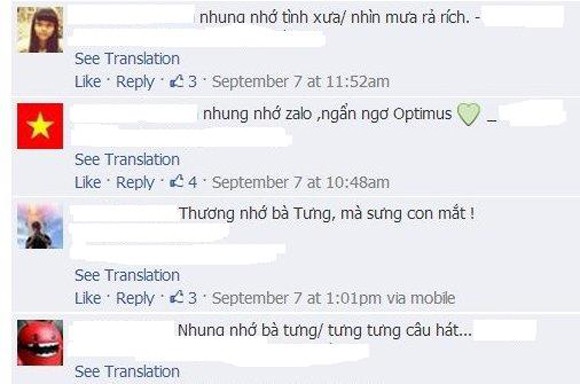Click thumbs-up count icon on 10:48am comment
The width and height of the screenshot is (580, 384).
(177, 182)
